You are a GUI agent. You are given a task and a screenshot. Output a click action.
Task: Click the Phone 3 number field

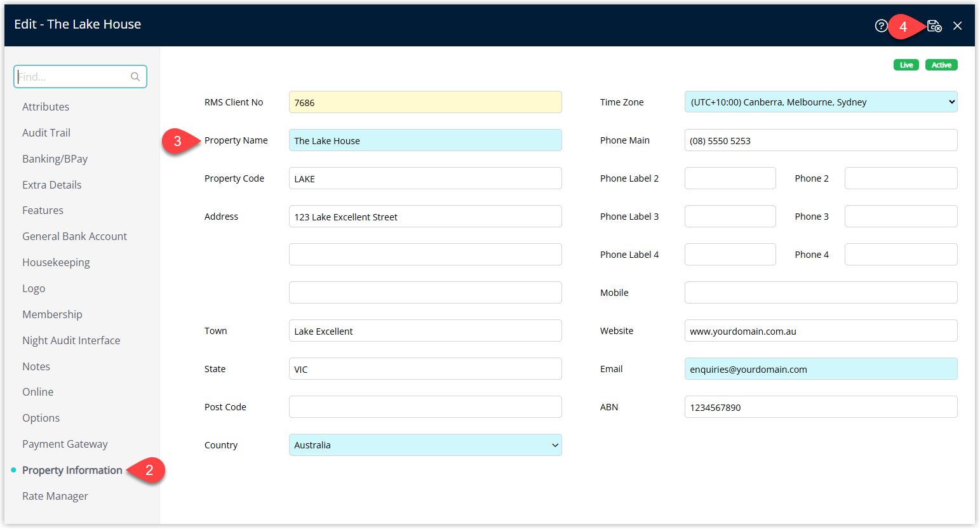coord(901,216)
